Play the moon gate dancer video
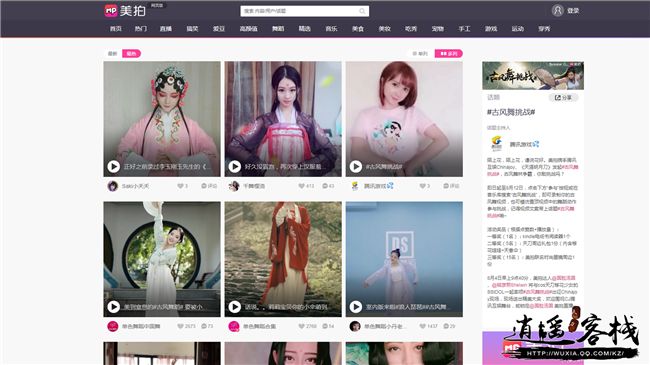The image size is (650, 365). (x=114, y=307)
